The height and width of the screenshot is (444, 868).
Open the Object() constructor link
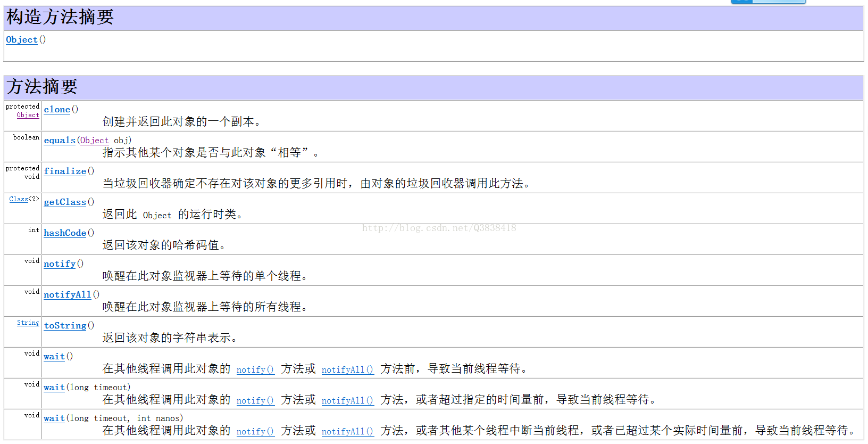coord(22,40)
